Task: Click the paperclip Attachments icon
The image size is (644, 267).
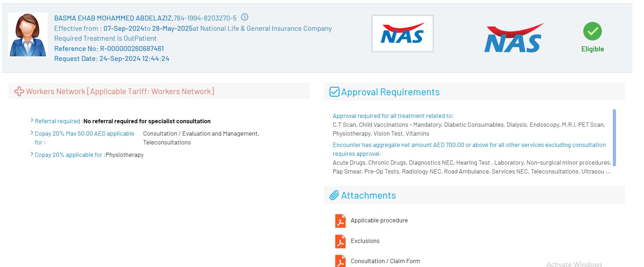Action: 334,195
